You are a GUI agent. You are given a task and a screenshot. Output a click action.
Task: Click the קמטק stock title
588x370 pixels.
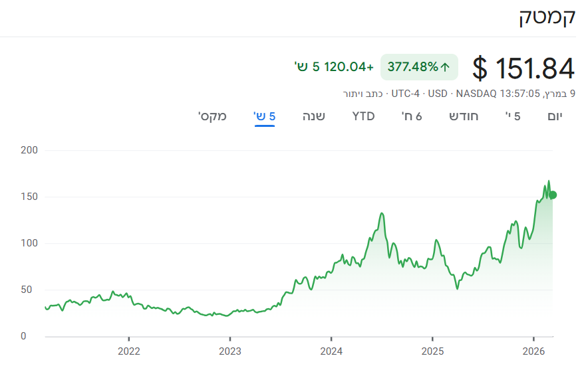tap(547, 18)
